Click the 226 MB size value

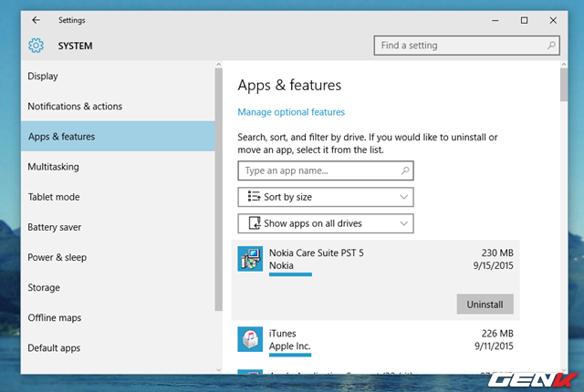[497, 334]
